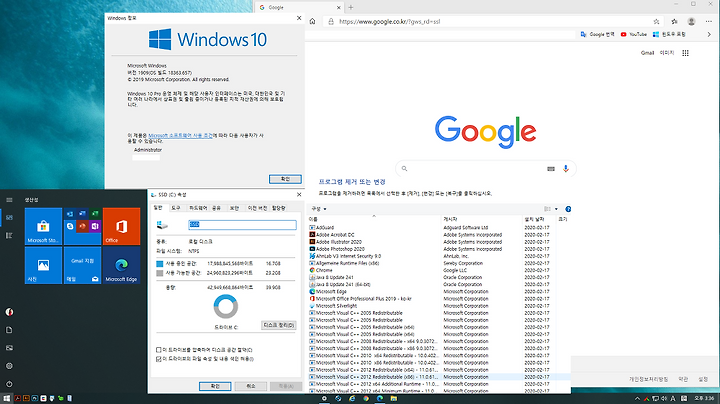Click the confirm button in Windows 10 about dialog

pos(285,179)
